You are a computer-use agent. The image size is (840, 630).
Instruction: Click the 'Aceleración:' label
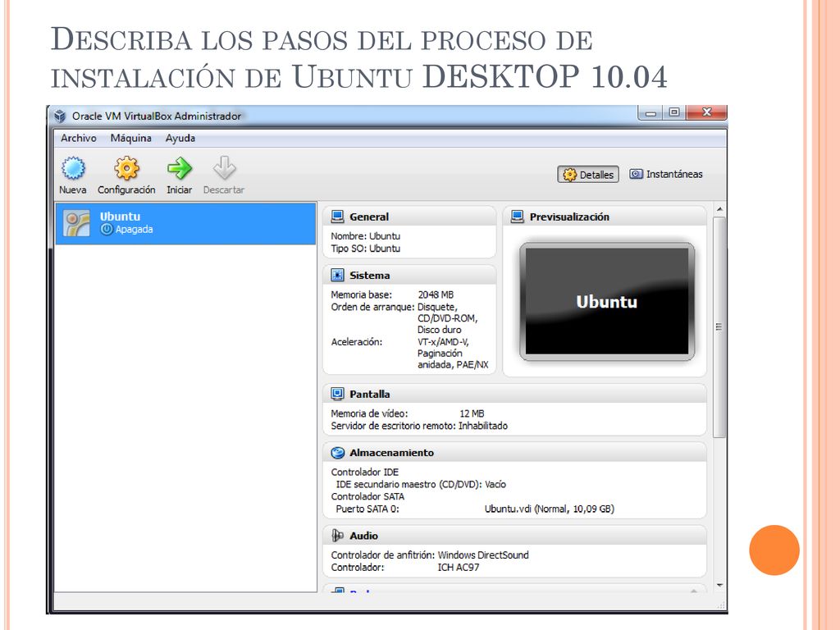tap(356, 342)
